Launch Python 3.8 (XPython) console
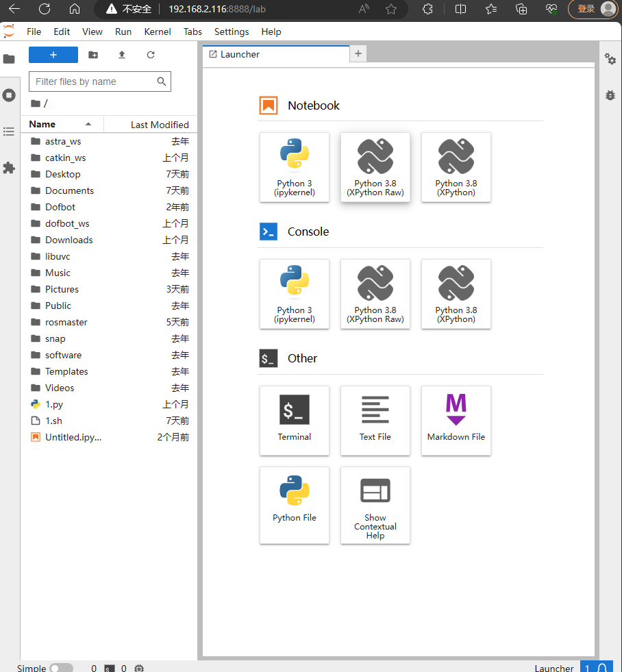This screenshot has height=672, width=622. 456,294
